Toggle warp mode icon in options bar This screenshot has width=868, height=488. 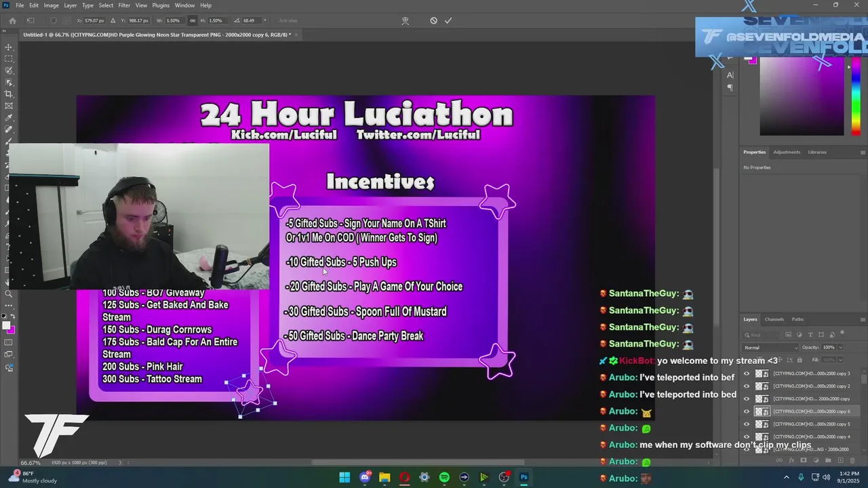(405, 20)
